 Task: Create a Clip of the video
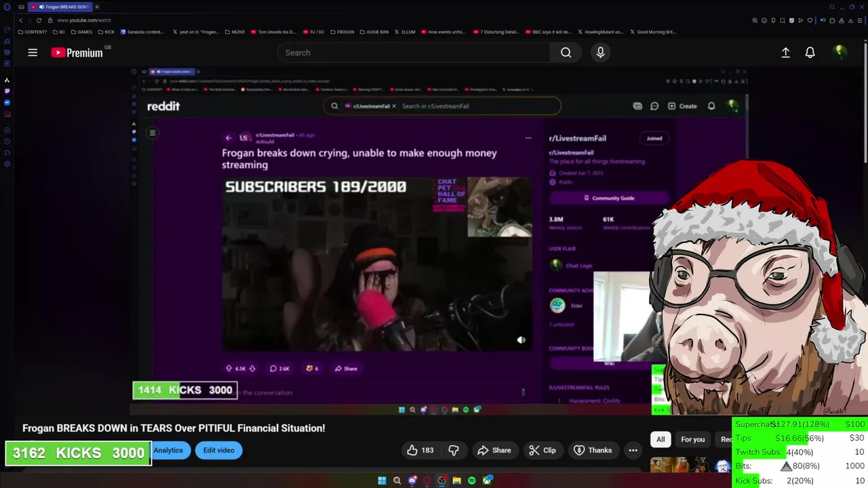coord(542,450)
